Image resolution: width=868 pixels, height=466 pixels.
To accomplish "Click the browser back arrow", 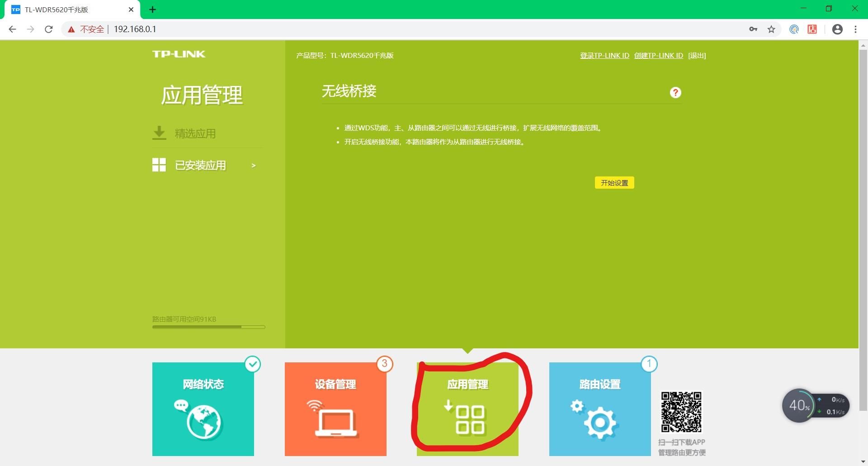I will pyautogui.click(x=12, y=29).
